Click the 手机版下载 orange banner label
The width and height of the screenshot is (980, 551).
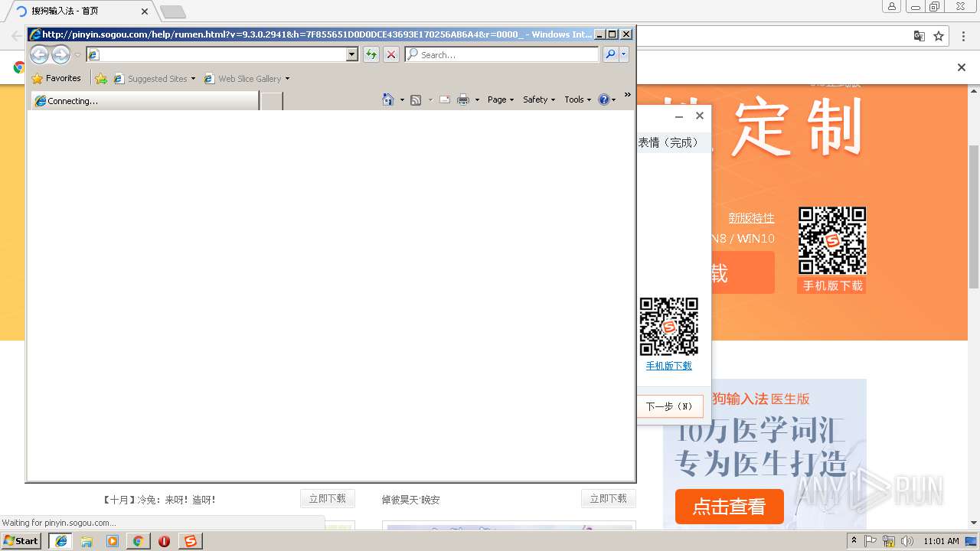pos(832,285)
